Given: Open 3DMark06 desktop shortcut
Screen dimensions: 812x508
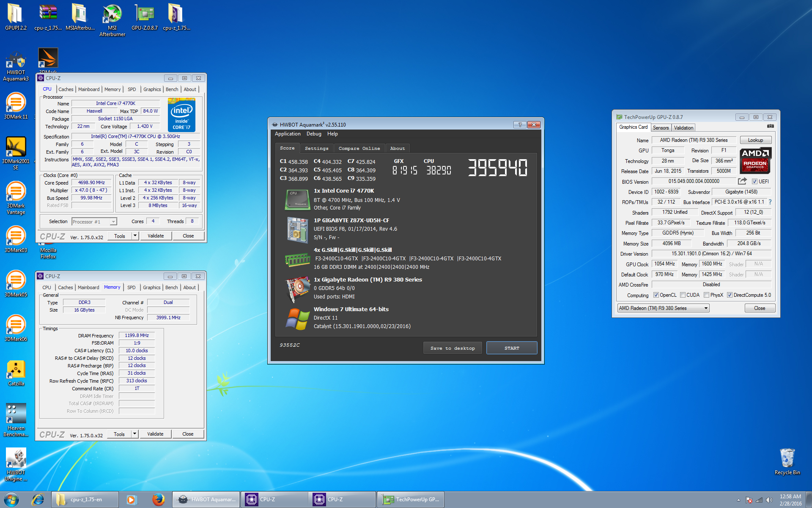Looking at the screenshot, I should [16, 328].
